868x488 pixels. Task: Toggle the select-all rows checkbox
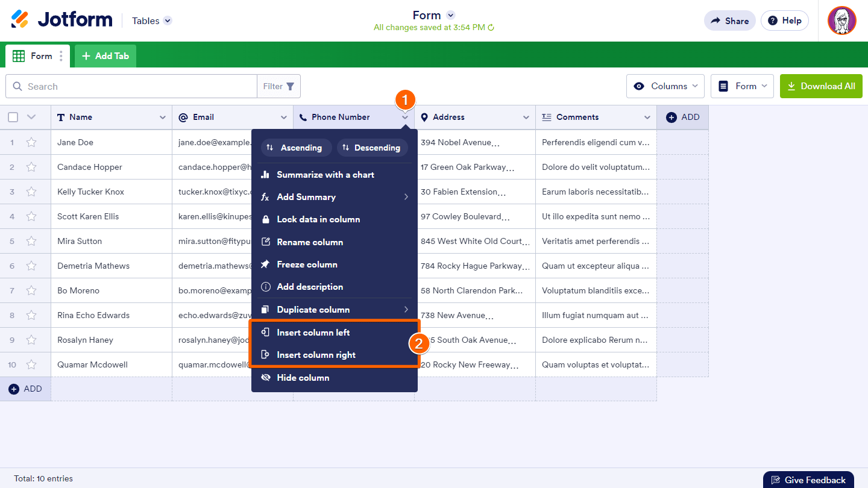(x=13, y=117)
